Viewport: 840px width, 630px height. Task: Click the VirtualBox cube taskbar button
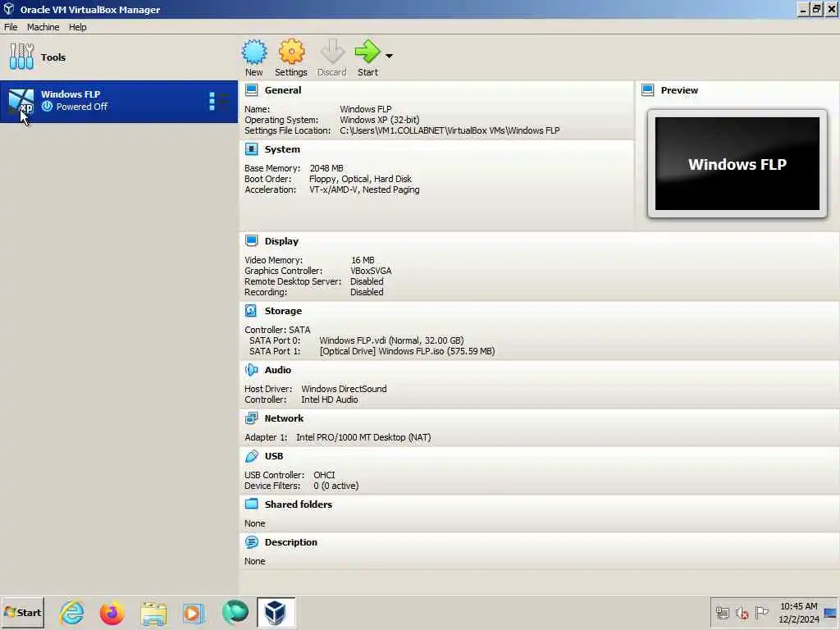[276, 612]
